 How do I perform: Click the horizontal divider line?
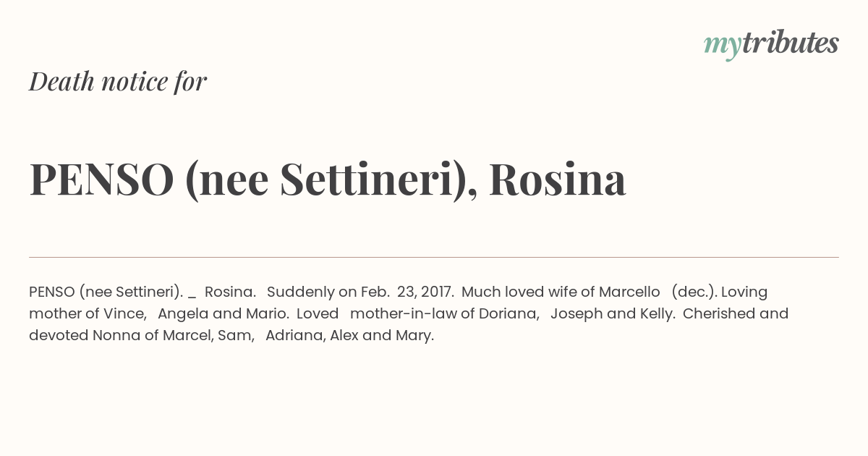point(434,257)
